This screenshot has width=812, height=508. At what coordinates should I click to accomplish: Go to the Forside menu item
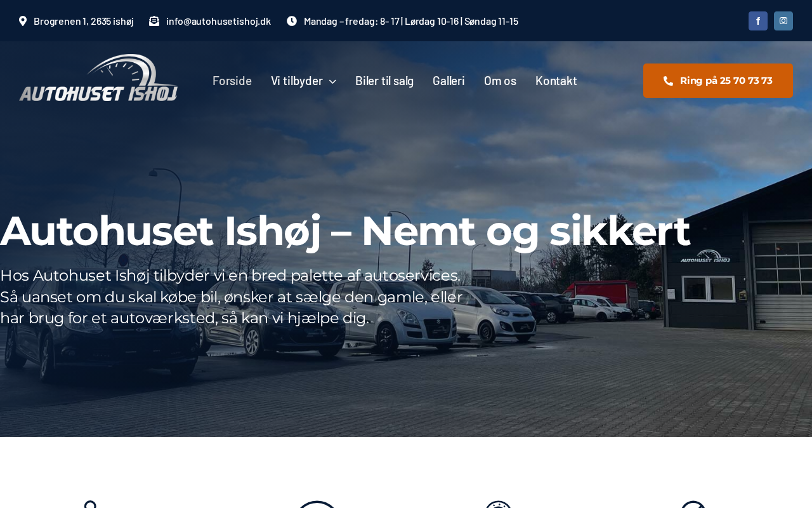tap(232, 81)
